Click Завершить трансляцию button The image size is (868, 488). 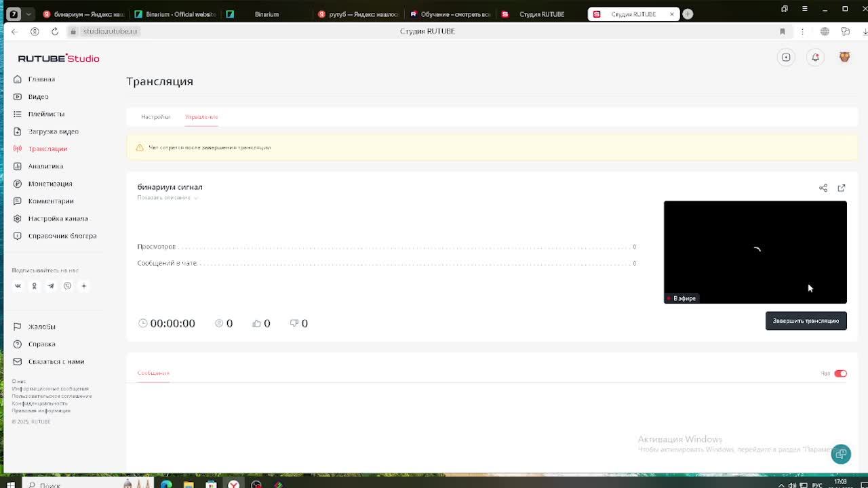[806, 321]
